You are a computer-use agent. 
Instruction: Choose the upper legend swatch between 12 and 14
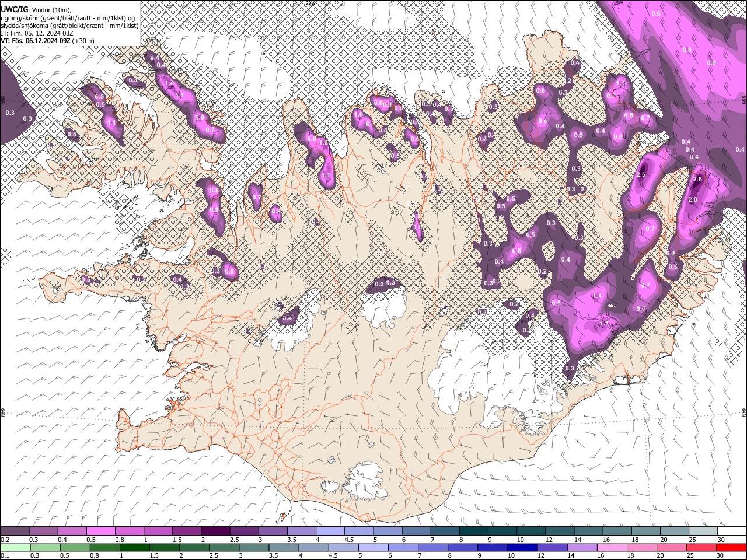tap(560, 531)
